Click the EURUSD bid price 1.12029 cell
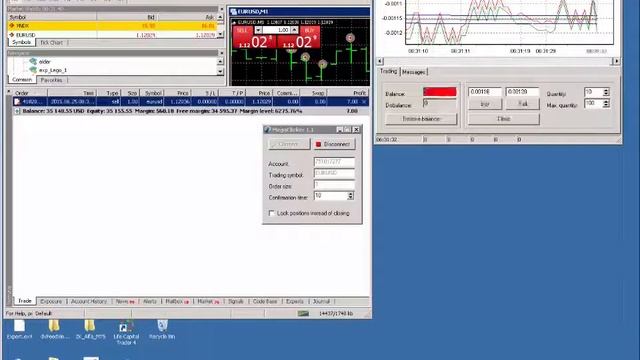 point(145,35)
